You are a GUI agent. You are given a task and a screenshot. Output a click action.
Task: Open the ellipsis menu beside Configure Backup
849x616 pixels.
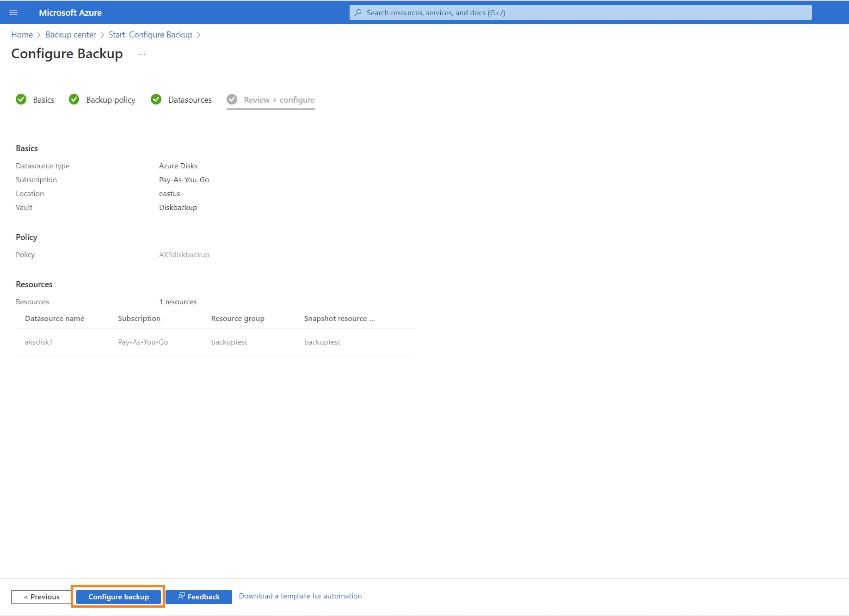coord(141,54)
